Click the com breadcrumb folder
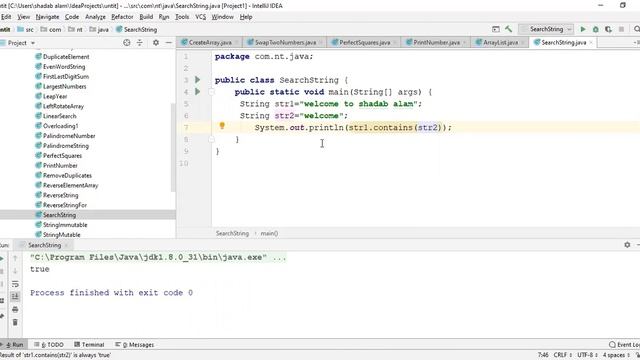Image resolution: width=640 pixels, height=360 pixels. tap(51, 29)
